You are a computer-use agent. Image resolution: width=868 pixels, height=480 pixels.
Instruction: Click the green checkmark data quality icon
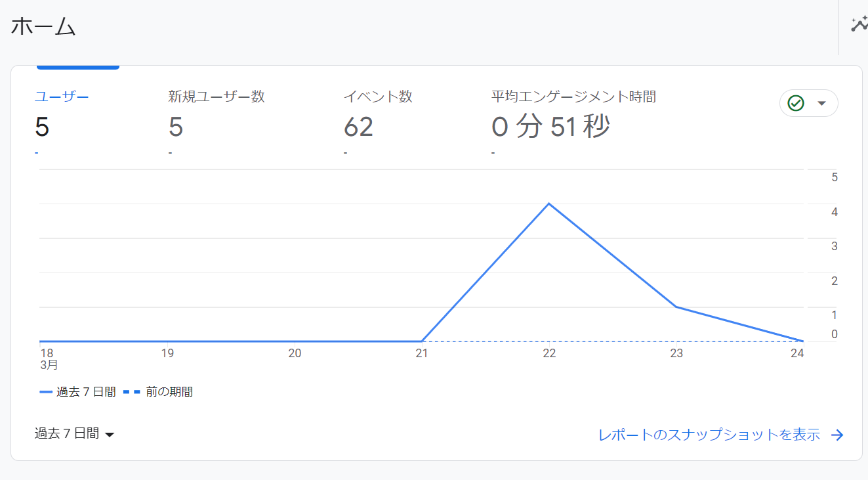tap(796, 103)
